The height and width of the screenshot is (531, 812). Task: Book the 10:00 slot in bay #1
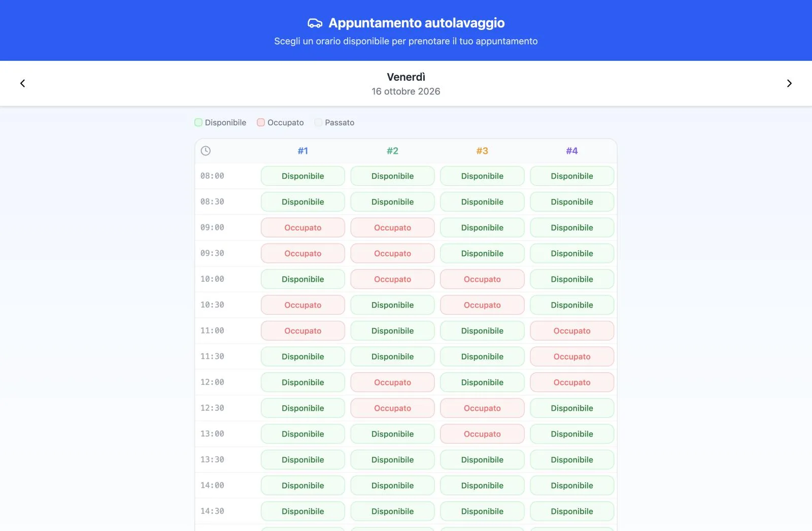click(303, 279)
